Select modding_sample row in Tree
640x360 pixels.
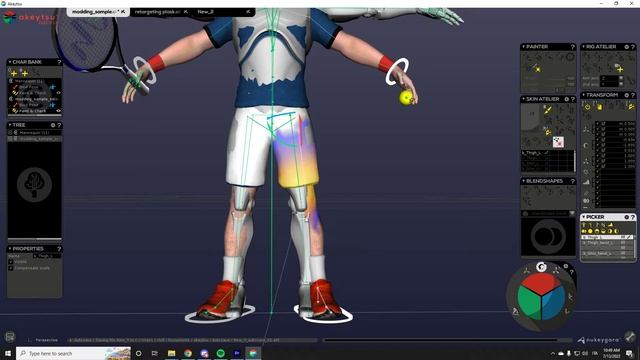point(35,139)
